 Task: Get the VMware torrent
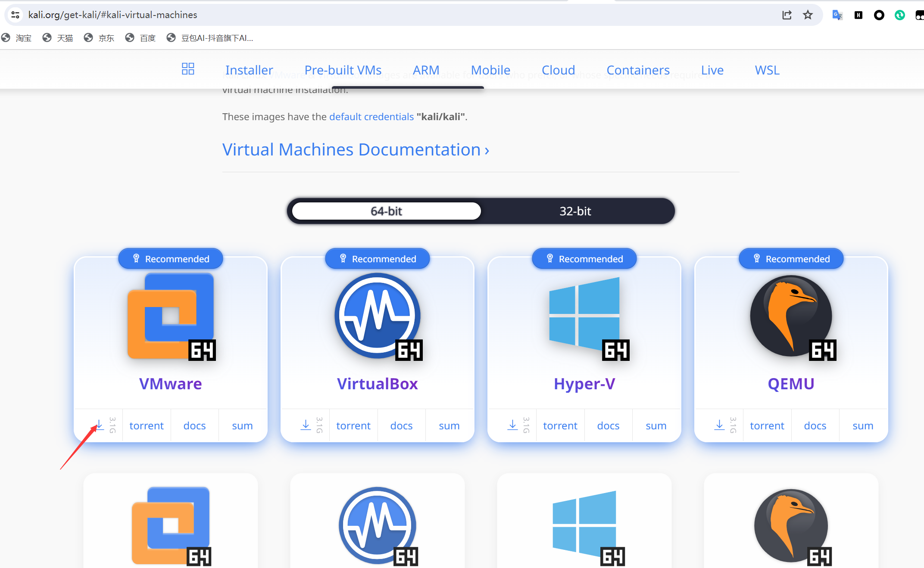147,425
